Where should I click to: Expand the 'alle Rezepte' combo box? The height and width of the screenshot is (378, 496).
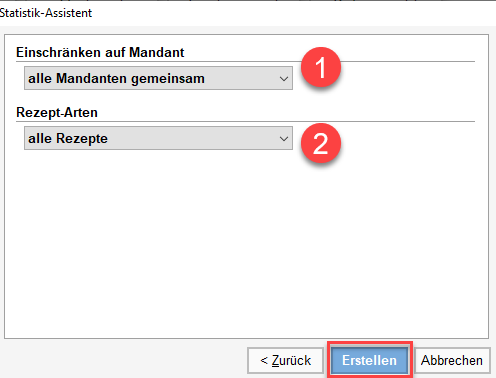click(158, 138)
